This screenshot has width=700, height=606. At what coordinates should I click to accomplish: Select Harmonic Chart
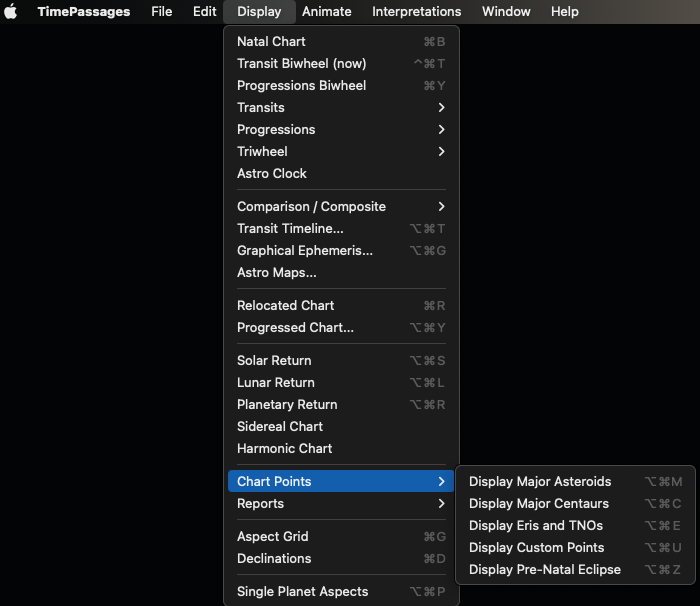pyautogui.click(x=341, y=448)
